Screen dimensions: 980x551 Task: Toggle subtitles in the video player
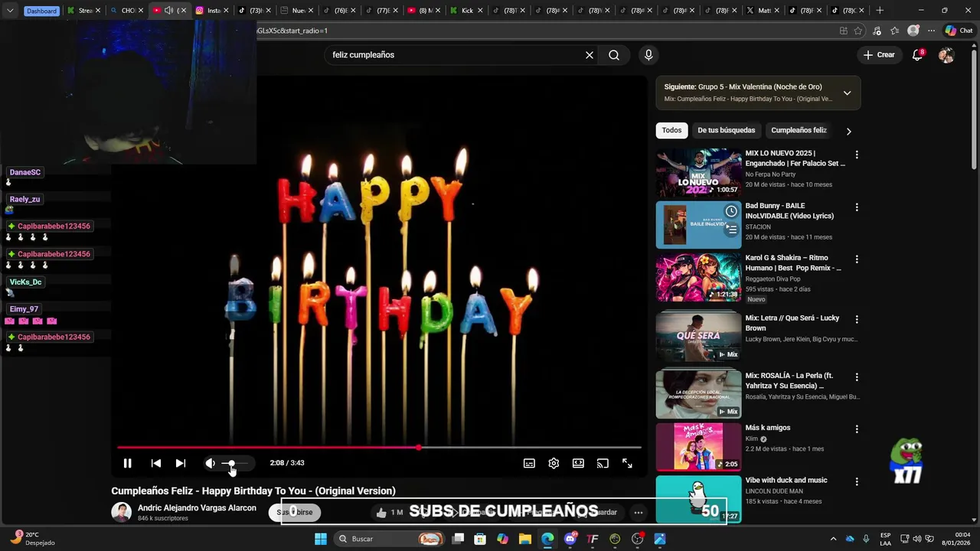pos(529,463)
